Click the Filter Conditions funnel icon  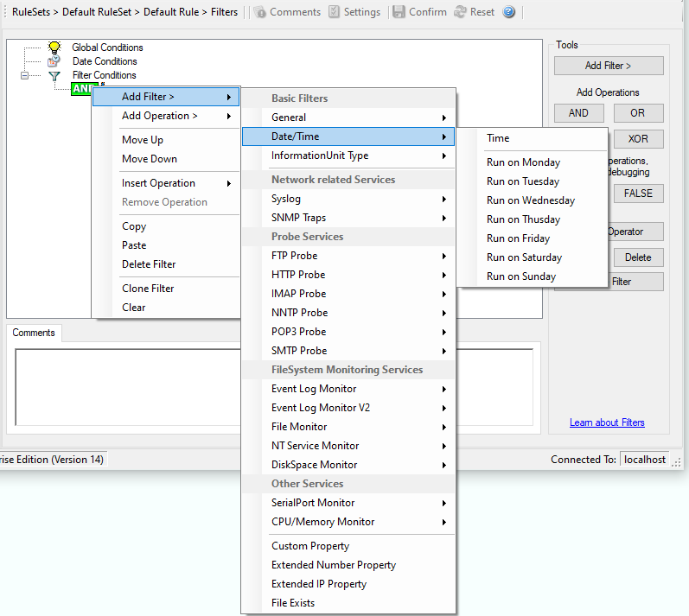[54, 76]
